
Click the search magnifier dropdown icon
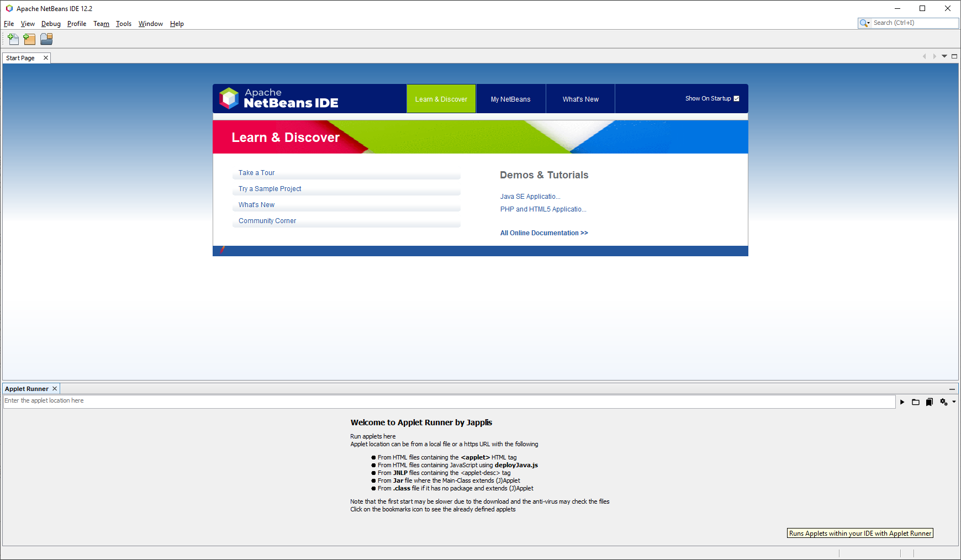click(865, 23)
